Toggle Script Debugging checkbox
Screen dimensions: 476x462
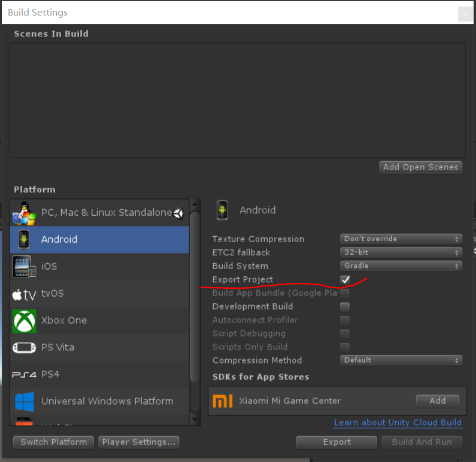345,334
